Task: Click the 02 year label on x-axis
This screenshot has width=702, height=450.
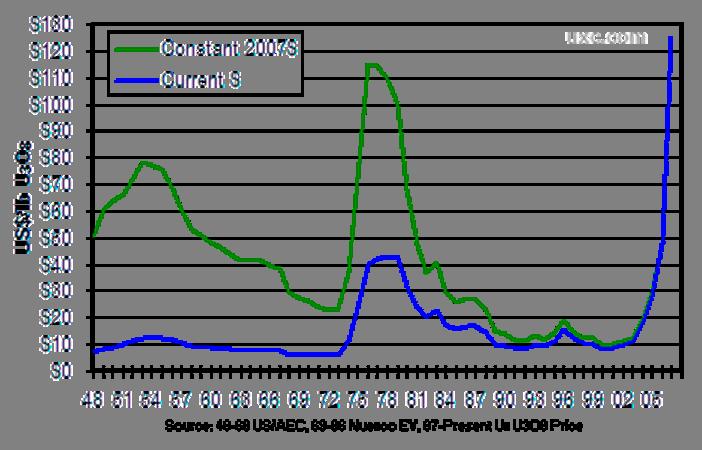Action: click(x=622, y=400)
